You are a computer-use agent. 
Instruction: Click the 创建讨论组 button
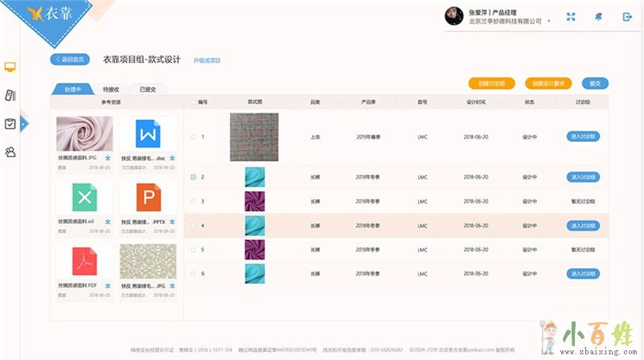tap(491, 83)
